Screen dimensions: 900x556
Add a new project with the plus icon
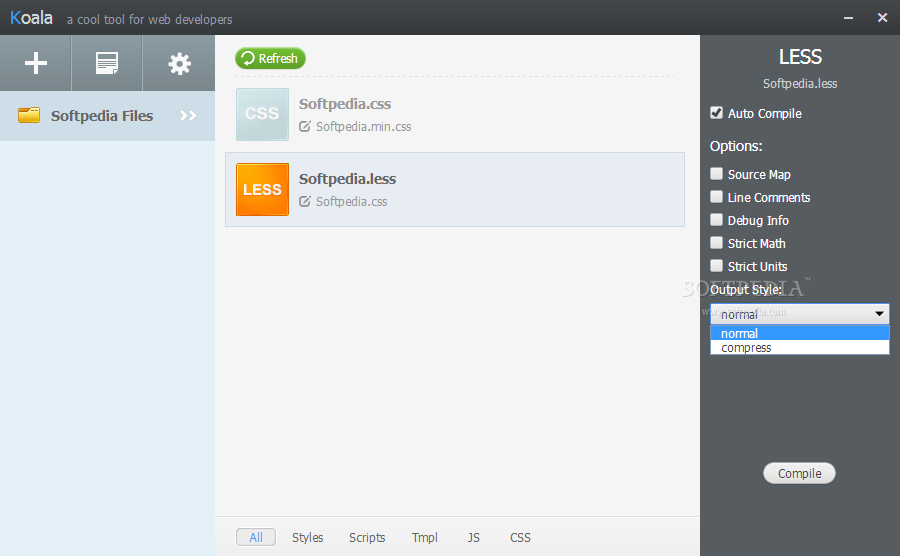click(x=36, y=63)
